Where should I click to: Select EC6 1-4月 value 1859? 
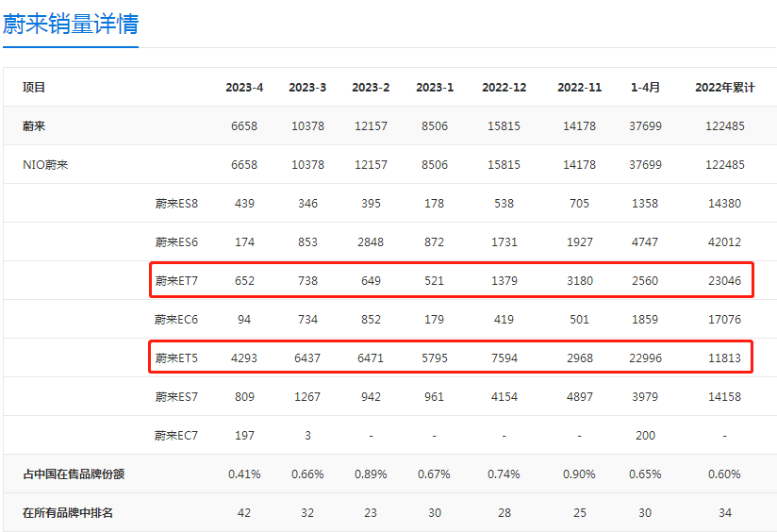click(645, 320)
